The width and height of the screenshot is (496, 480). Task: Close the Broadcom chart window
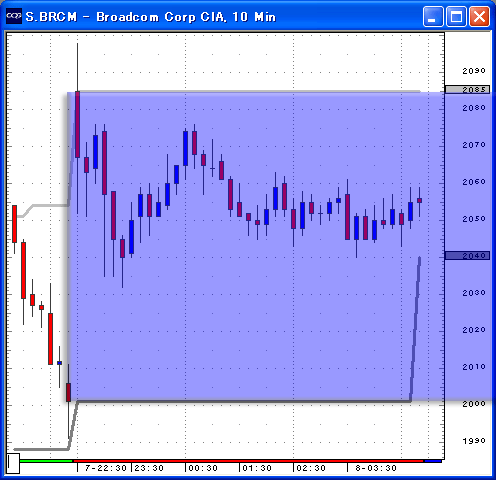[479, 16]
